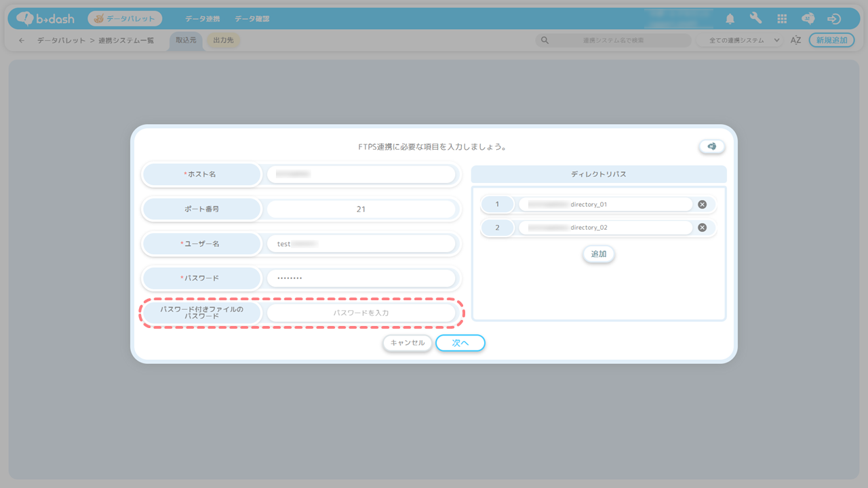
Task: Open the wrench settings icon
Action: (756, 19)
